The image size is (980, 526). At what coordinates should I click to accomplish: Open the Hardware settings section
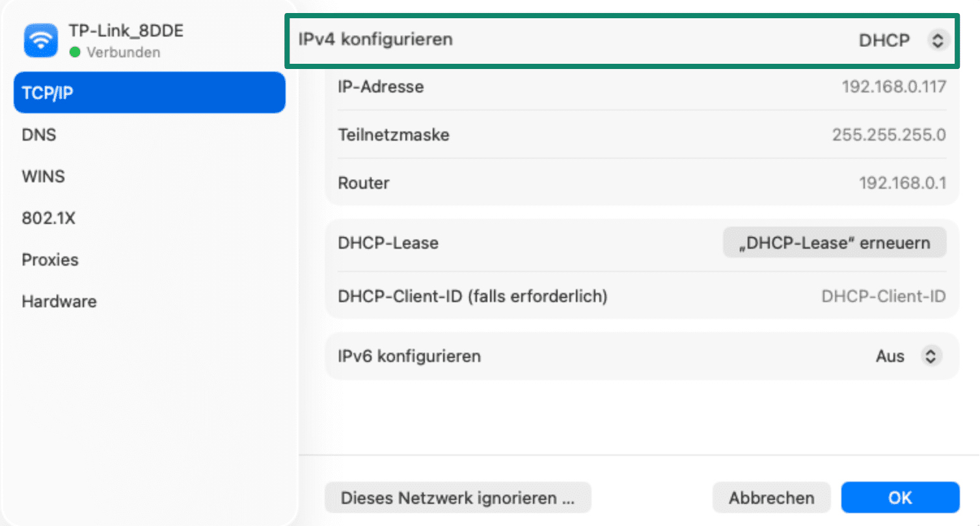pos(59,301)
